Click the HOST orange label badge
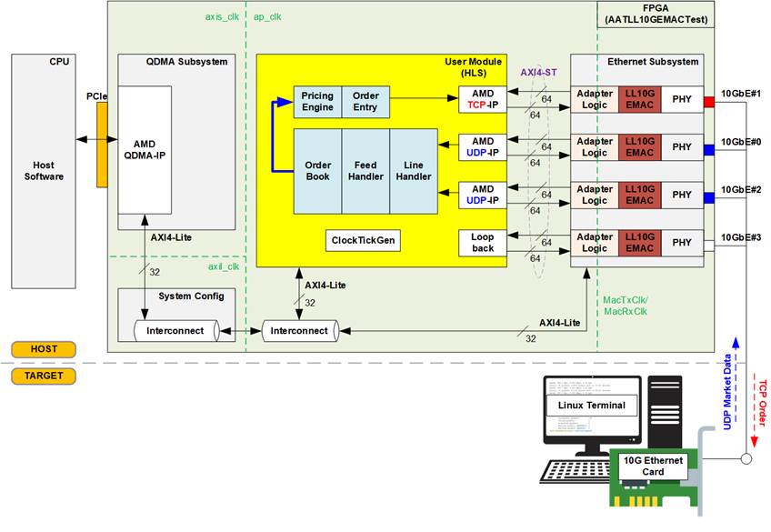771x532 pixels. 44,349
